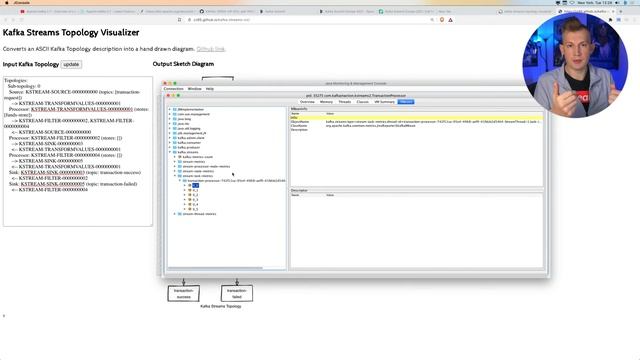Viewport: 640px width, 360px height.
Task: Click the KSTREAM-SINK-0000000003 underlined text
Action: 53,173
